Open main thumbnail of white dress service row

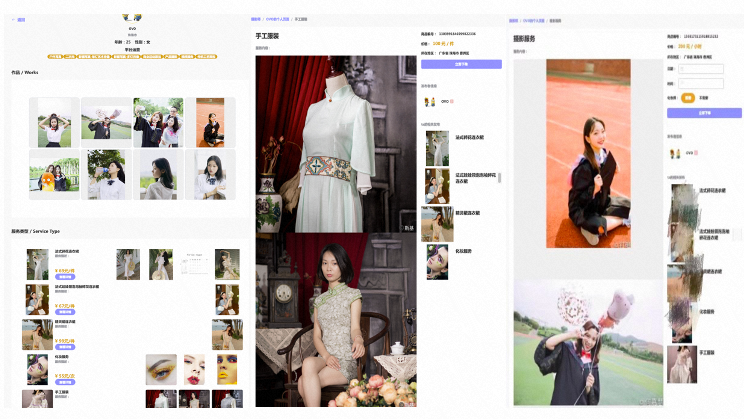click(37, 264)
